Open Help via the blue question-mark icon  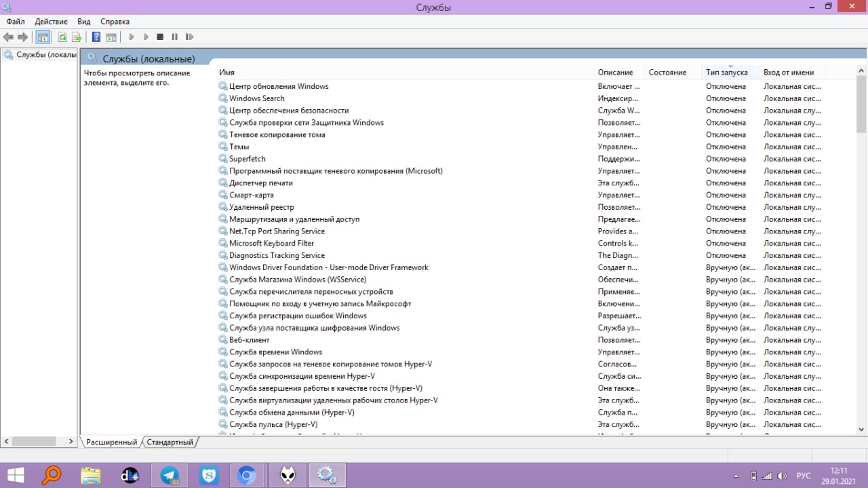(96, 37)
